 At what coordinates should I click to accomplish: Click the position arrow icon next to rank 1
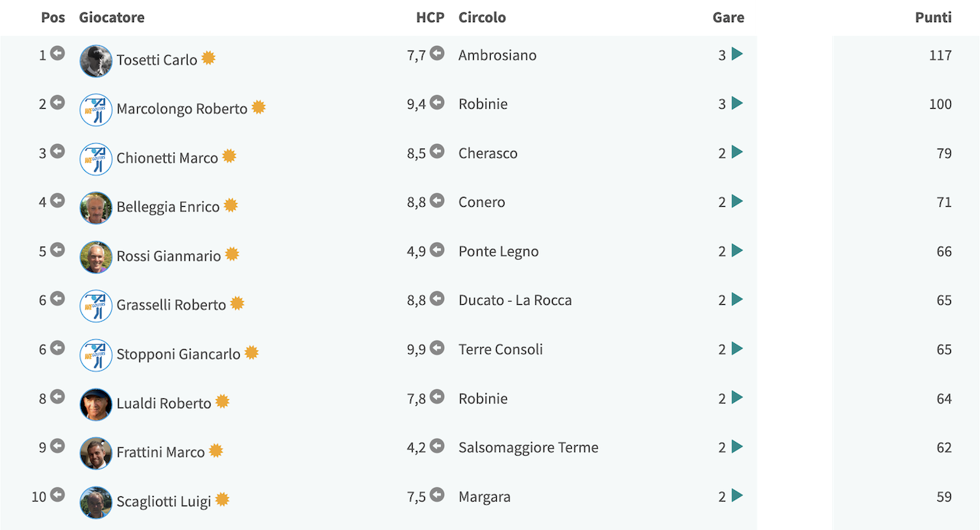coord(57,54)
